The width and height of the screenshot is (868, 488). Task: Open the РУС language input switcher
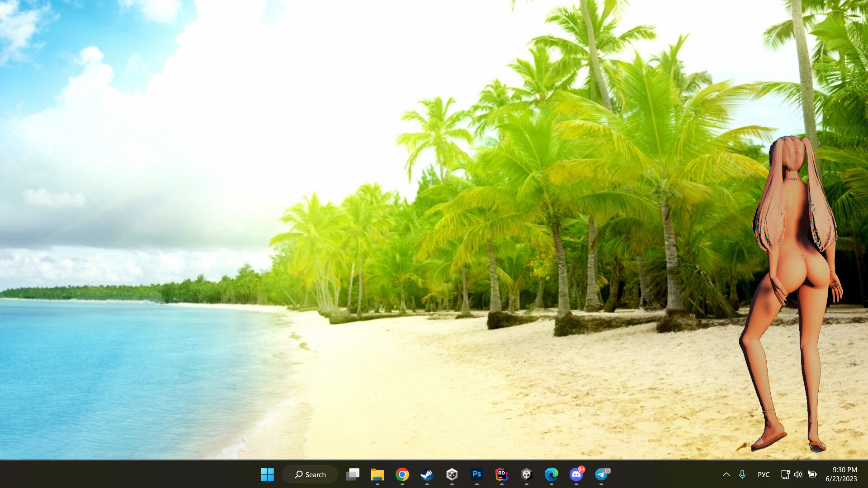point(764,474)
